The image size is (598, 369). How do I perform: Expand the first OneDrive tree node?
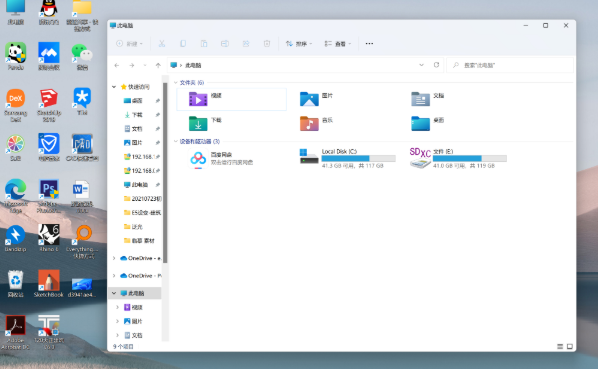(x=114, y=258)
